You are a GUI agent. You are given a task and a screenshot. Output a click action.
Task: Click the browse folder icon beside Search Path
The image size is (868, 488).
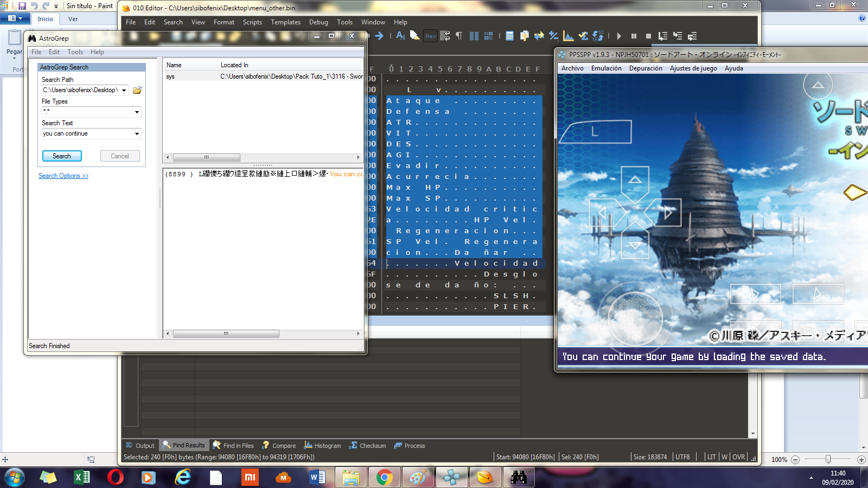pos(137,90)
